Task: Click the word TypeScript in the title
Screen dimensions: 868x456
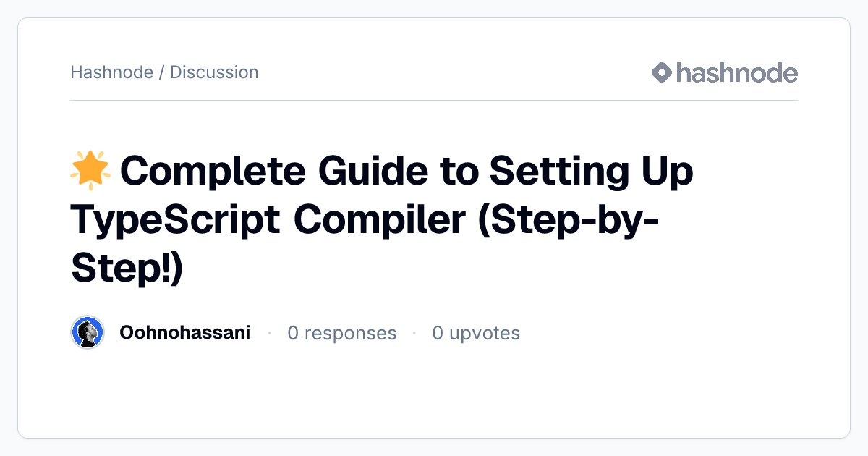Action: (x=176, y=219)
